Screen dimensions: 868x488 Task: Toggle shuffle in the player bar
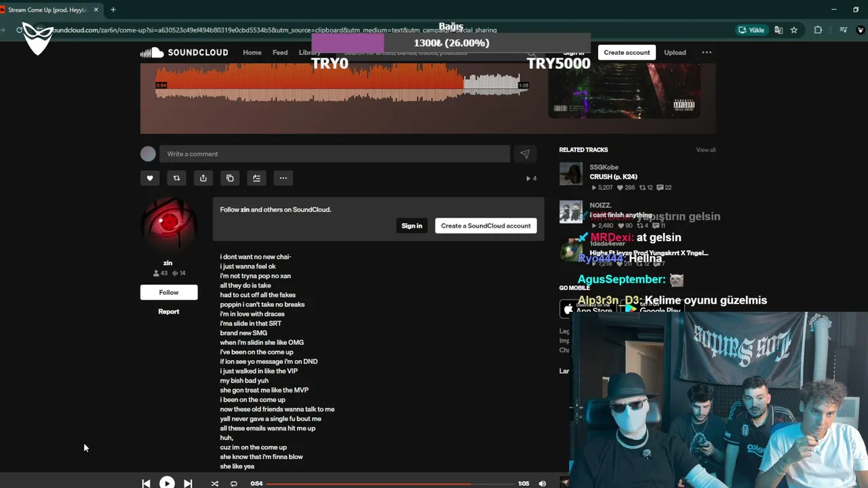(x=215, y=483)
